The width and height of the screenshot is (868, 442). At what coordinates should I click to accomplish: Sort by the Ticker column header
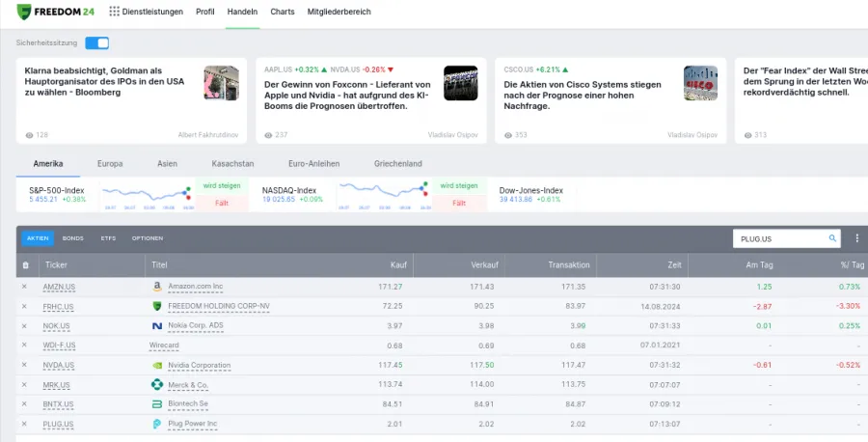57,265
